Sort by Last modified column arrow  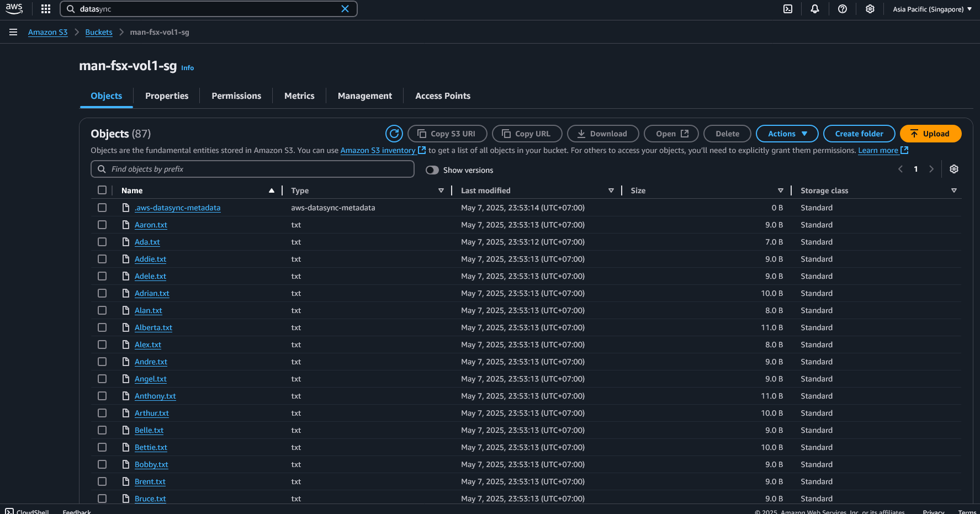tap(611, 190)
